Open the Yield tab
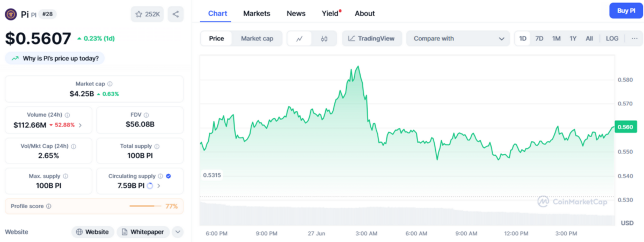This screenshot has height=242, width=644. point(331,13)
